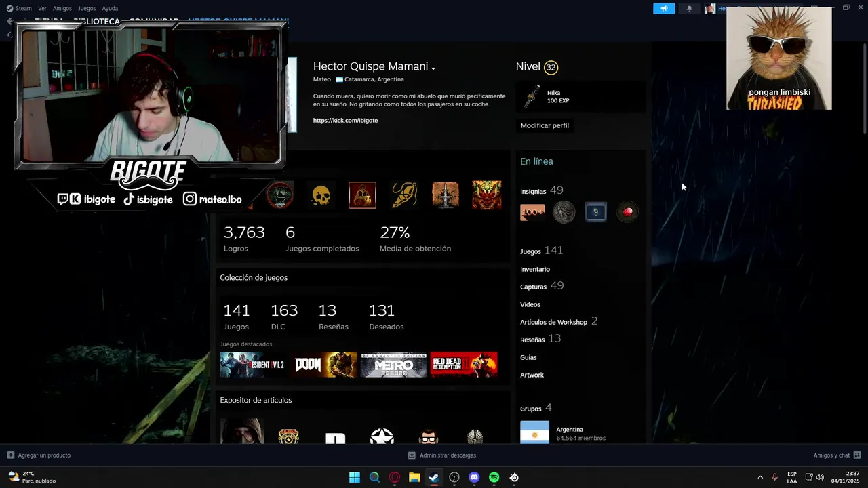Open Discord from the taskbar
868x488 pixels.
474,477
